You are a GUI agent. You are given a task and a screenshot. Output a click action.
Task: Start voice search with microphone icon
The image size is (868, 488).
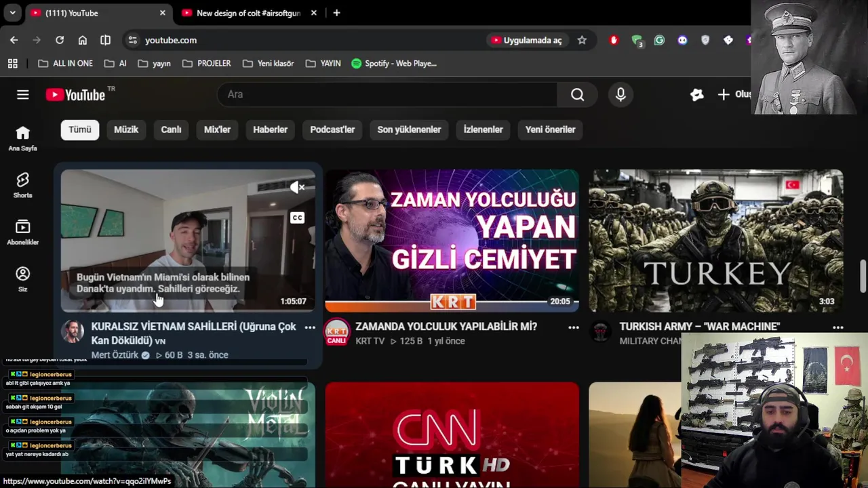620,95
